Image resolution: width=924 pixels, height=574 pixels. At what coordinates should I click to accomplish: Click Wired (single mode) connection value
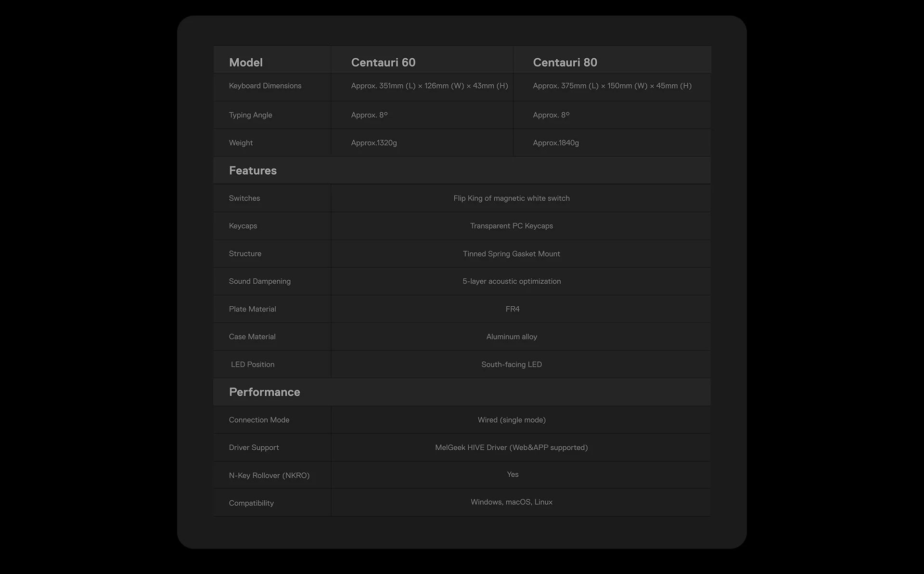pyautogui.click(x=511, y=420)
